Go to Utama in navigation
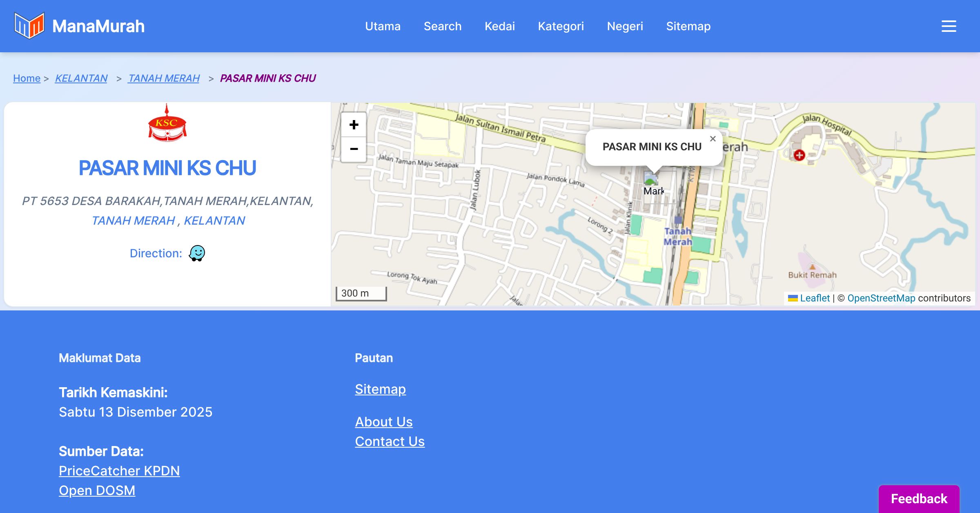Image resolution: width=980 pixels, height=513 pixels. (x=383, y=26)
